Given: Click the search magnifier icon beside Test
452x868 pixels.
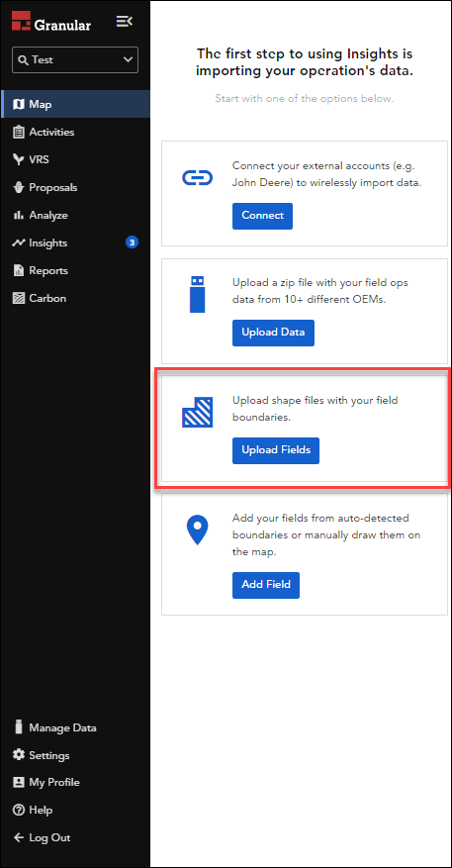Looking at the screenshot, I should pyautogui.click(x=23, y=59).
